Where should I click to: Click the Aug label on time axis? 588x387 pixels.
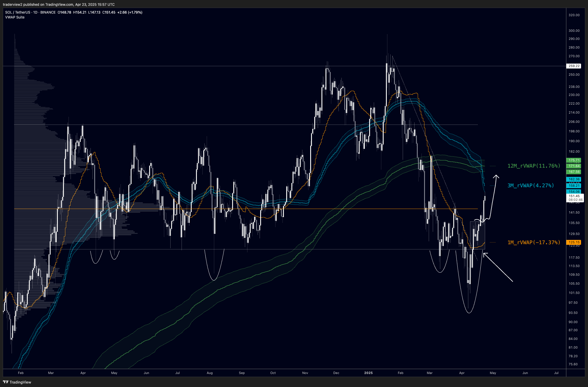coord(210,373)
